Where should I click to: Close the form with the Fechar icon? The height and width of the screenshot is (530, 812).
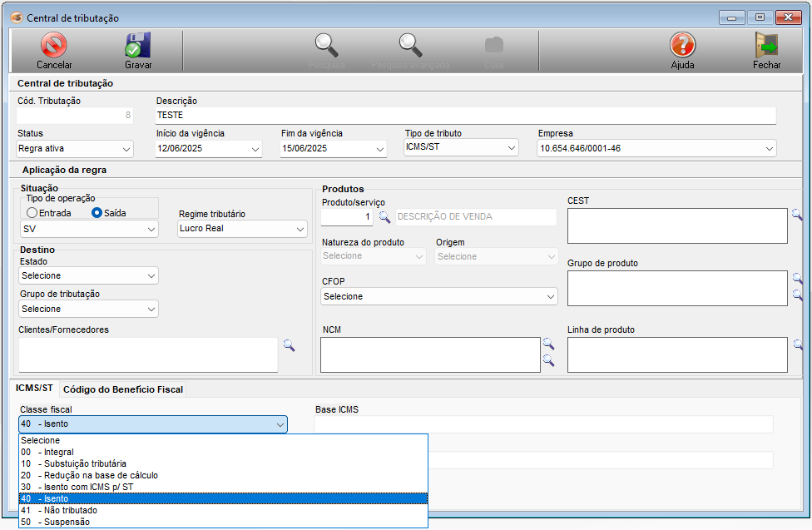pyautogui.click(x=766, y=48)
